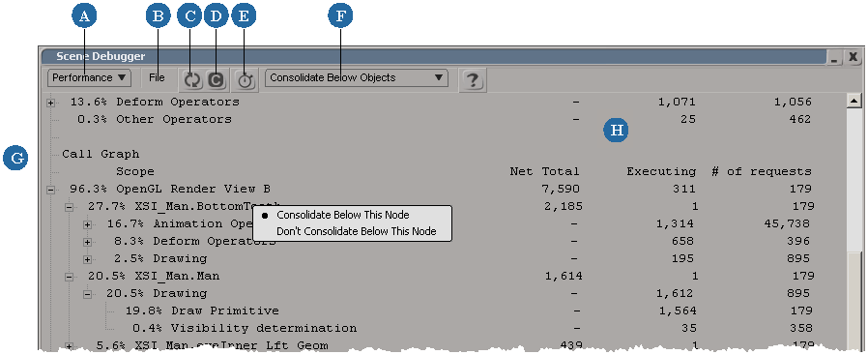
Task: Collapse the 20.5% Drawing node
Action: pyautogui.click(x=87, y=294)
